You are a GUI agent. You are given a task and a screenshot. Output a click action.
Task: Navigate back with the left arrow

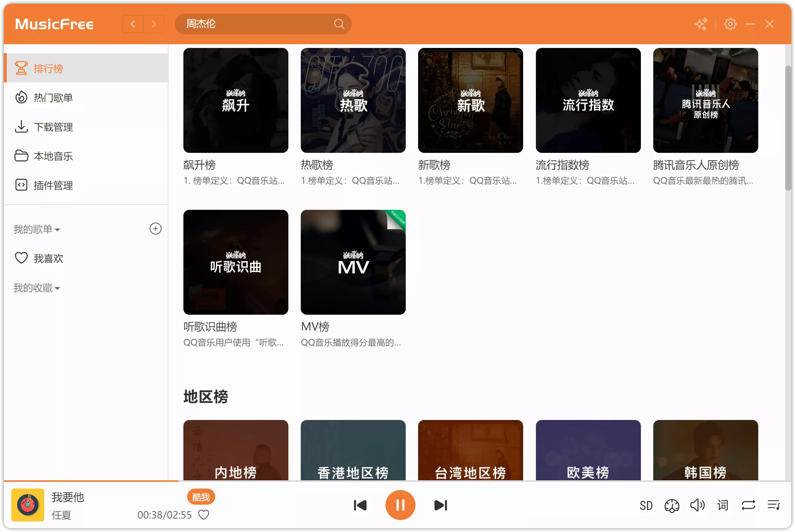point(132,24)
